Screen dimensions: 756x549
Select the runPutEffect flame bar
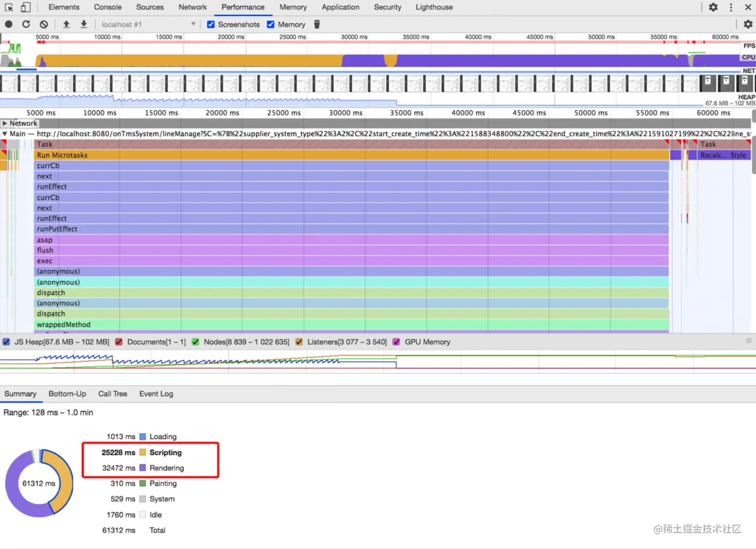352,229
